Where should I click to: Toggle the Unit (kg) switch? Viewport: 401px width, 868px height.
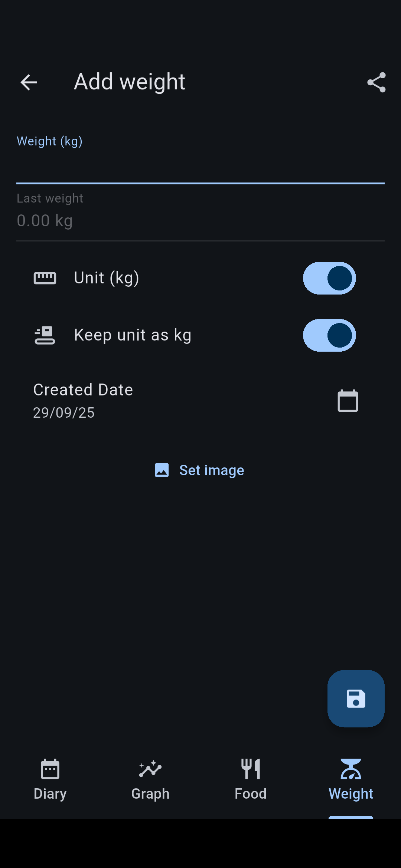click(329, 278)
